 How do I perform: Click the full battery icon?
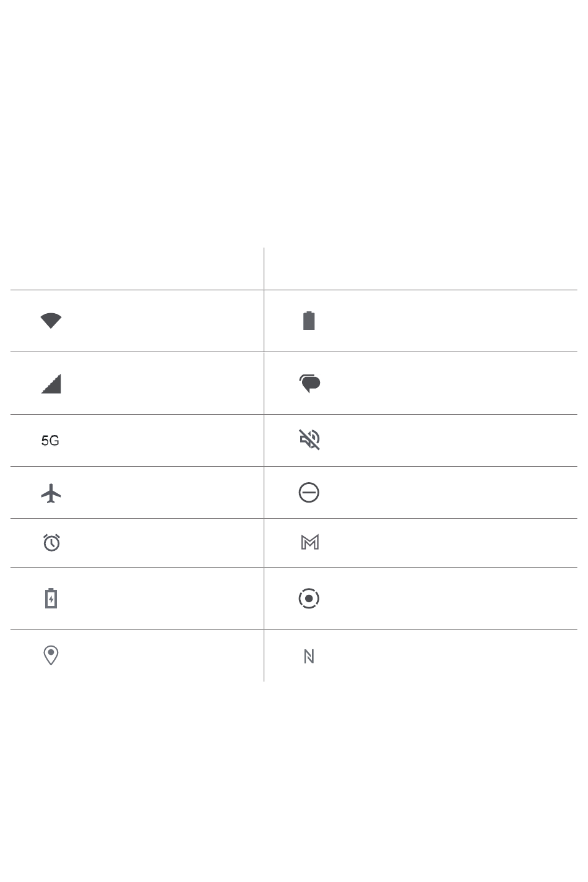(309, 321)
